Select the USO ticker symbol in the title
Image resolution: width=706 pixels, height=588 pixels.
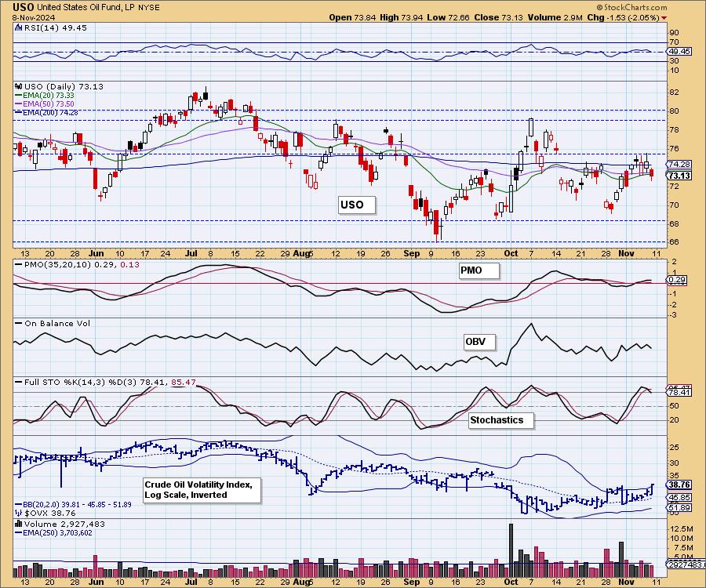23,7
